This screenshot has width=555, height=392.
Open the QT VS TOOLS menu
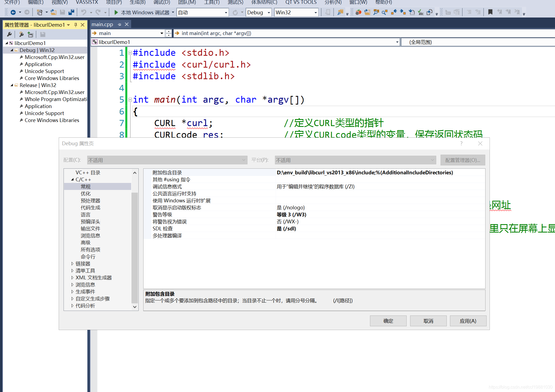301,2
